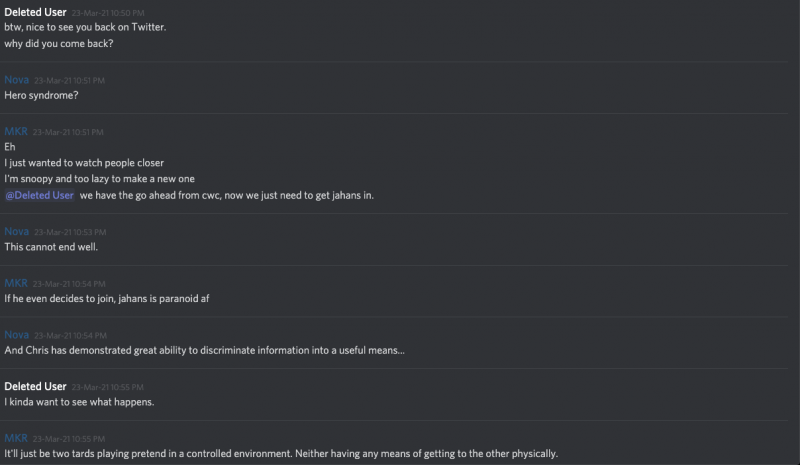Click MKR's username above the 'Eh' message
The image size is (800, 465).
click(16, 131)
